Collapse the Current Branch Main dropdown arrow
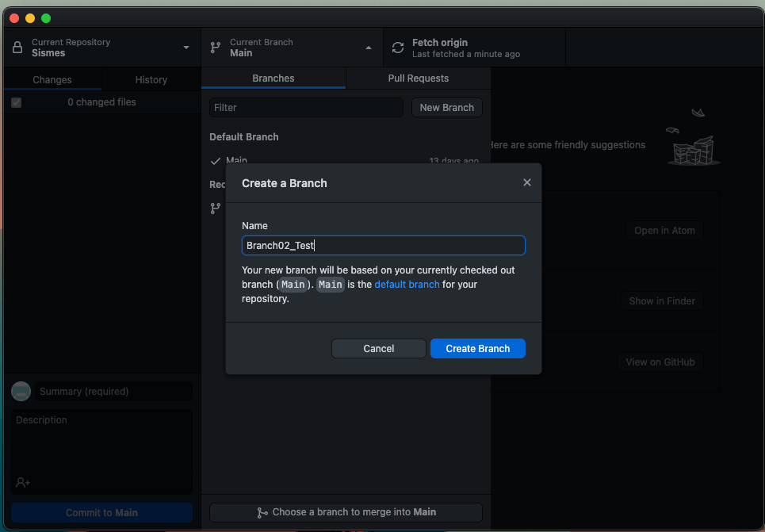765x532 pixels. coord(369,48)
